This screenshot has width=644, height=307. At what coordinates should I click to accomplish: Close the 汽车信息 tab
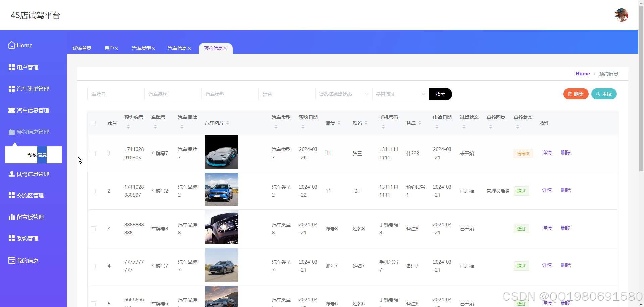tap(189, 48)
